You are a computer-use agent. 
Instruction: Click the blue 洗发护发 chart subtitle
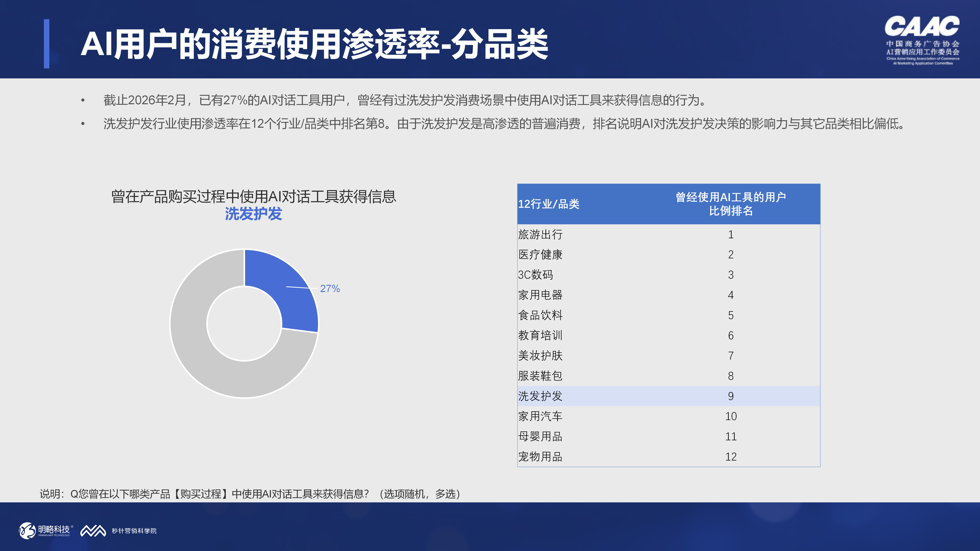pyautogui.click(x=253, y=214)
